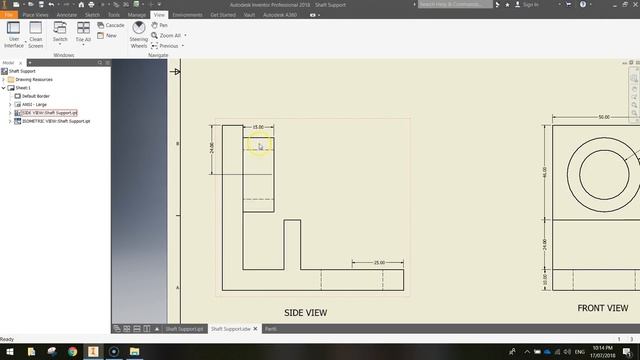Click Zoom All in Navigate panel
640x360 pixels.
[166, 36]
